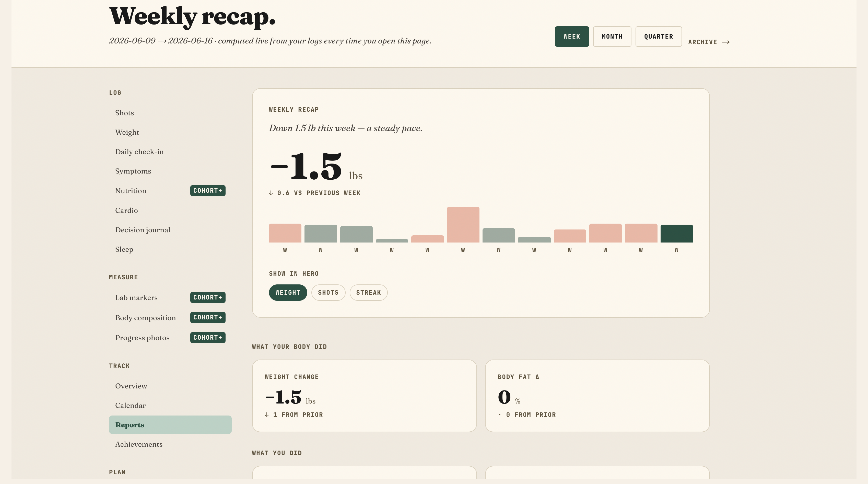Viewport: 868px width, 484px height.
Task: Select STREAK for the hero metric
Action: click(x=368, y=293)
